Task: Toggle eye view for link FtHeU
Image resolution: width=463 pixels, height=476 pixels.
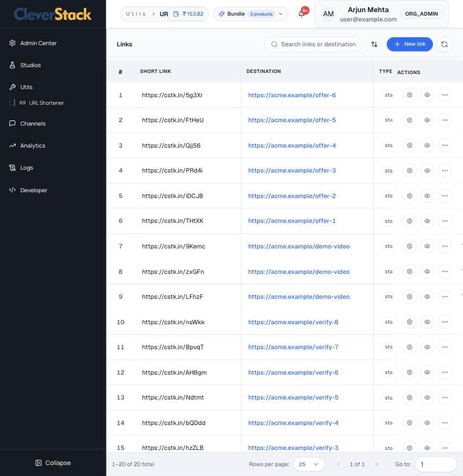Action: [x=427, y=120]
